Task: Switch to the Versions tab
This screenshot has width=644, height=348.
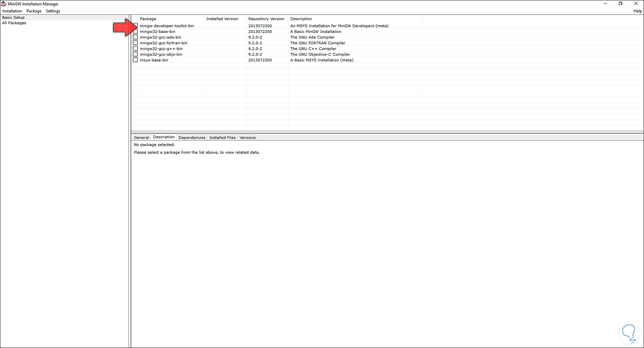Action: [x=247, y=138]
